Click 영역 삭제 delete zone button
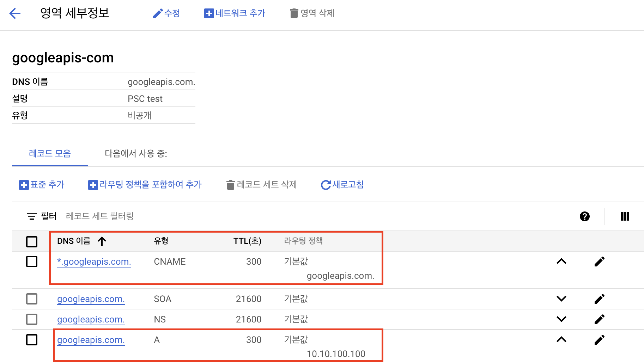 click(312, 13)
